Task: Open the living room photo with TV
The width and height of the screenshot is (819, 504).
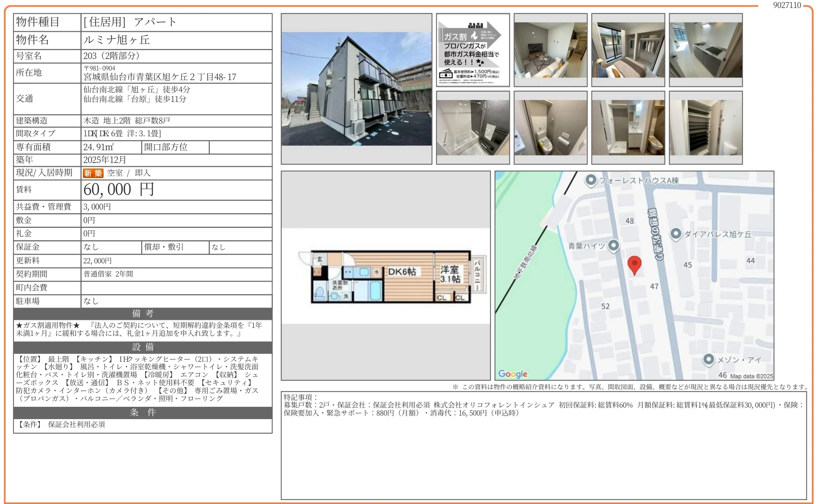Action: (x=550, y=50)
